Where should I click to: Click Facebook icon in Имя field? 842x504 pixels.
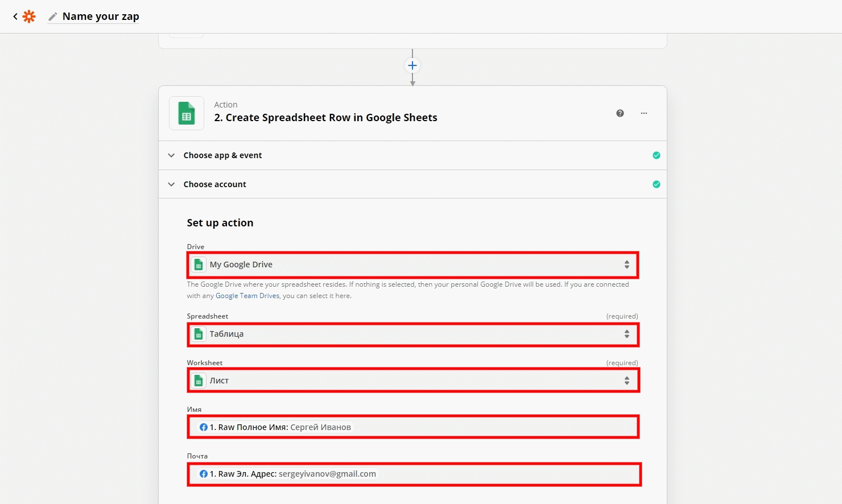click(x=204, y=427)
